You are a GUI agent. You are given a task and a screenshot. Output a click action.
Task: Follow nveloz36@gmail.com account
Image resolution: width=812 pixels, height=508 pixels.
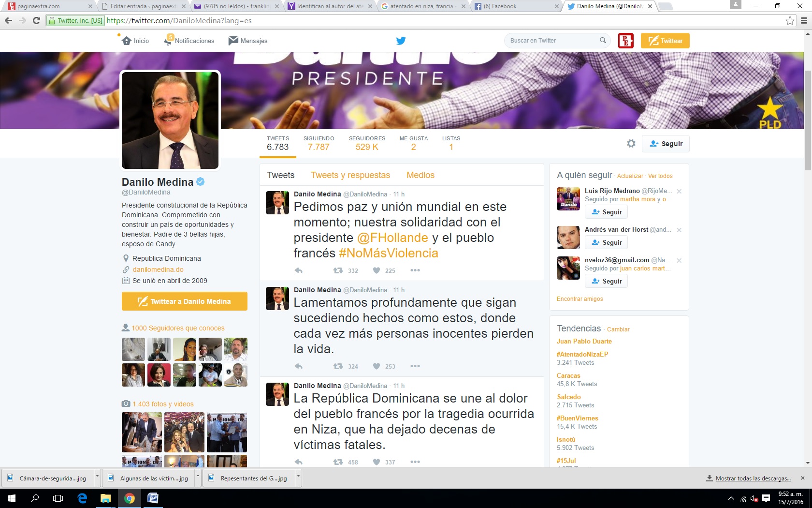(x=606, y=281)
